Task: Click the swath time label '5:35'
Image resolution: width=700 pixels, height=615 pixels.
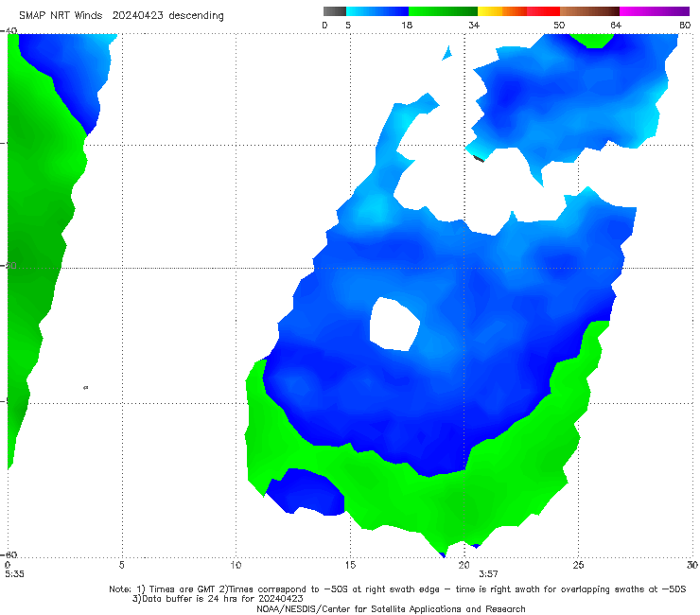Action: click(15, 574)
